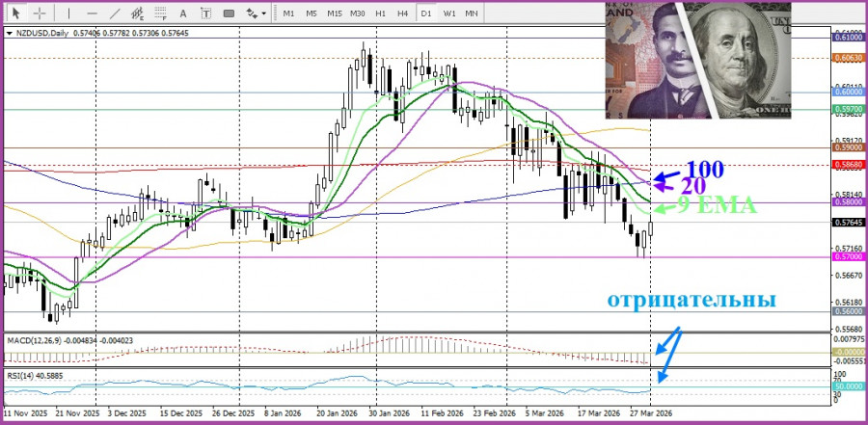Click the purple 0.5800 price label
The width and height of the screenshot is (868, 425).
point(848,203)
